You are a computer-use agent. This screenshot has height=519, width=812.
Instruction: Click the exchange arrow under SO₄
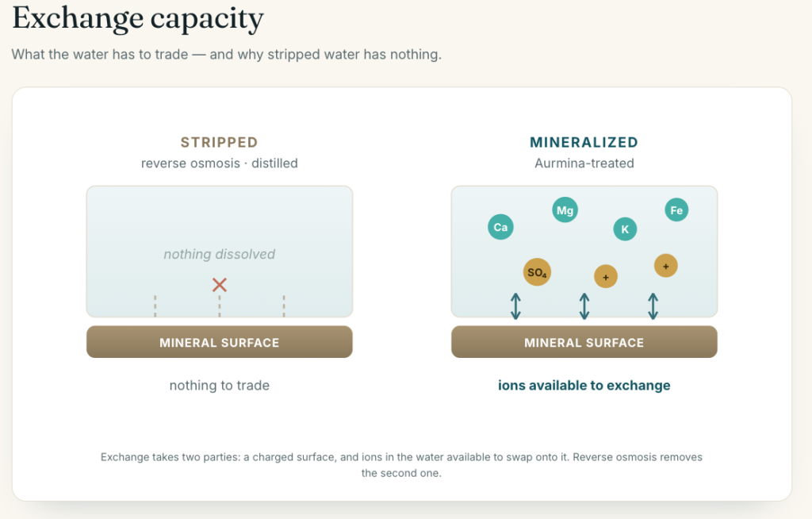click(x=515, y=306)
